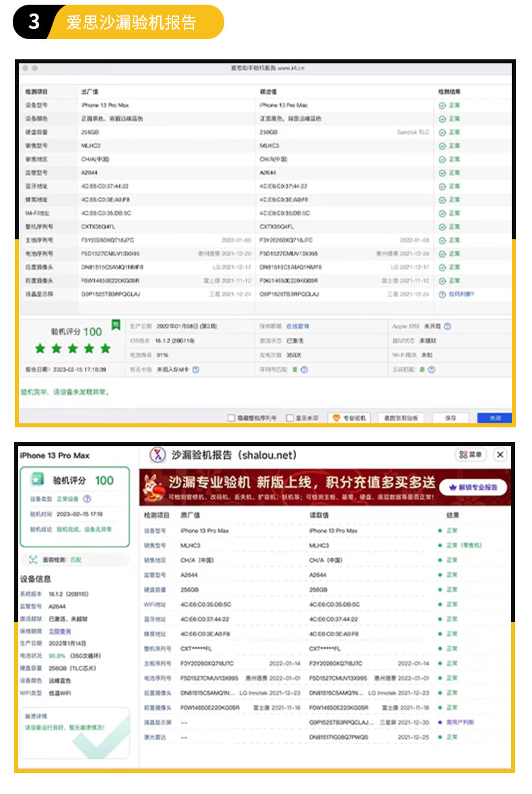This screenshot has height=794, width=532.
Task: Click the Sandisk TLC label in 硬盘容量 row
Action: click(413, 132)
